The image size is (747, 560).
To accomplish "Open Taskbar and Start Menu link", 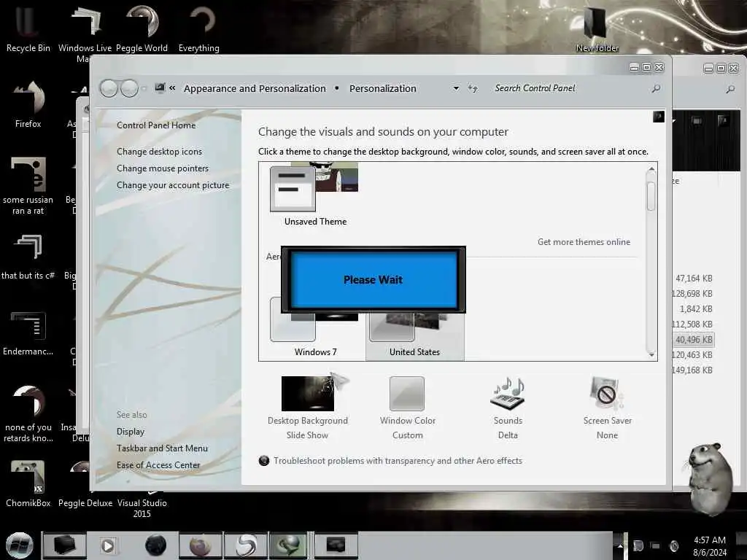I will click(x=162, y=448).
